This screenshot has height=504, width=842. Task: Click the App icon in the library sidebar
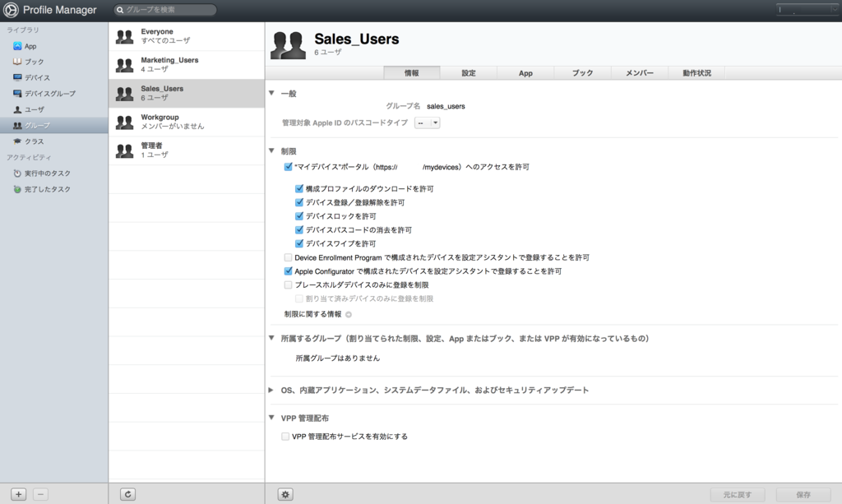[17, 46]
